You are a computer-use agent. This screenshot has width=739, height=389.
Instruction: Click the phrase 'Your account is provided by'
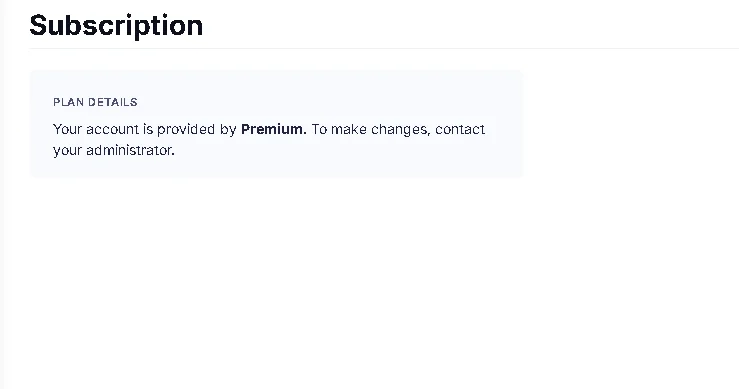point(145,129)
